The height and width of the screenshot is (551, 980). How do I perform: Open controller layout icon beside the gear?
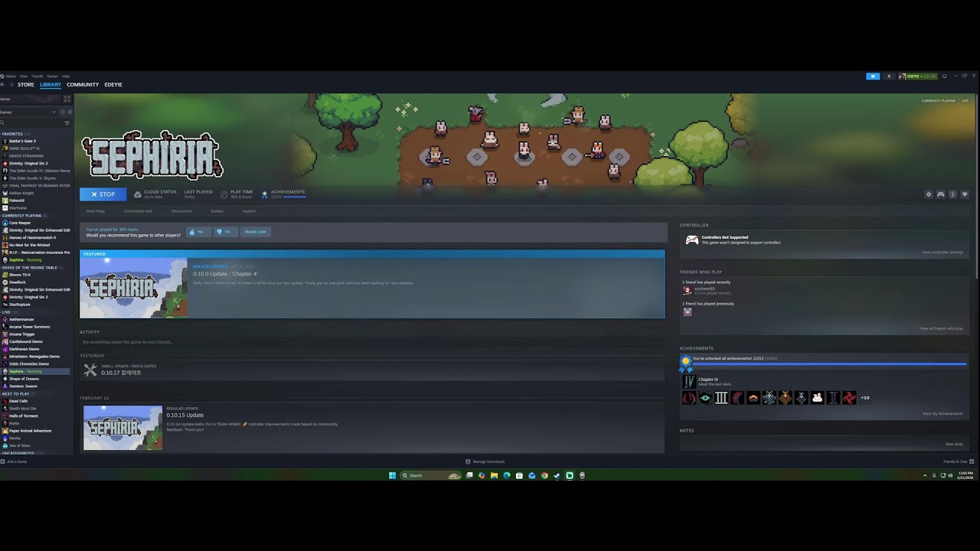[941, 194]
